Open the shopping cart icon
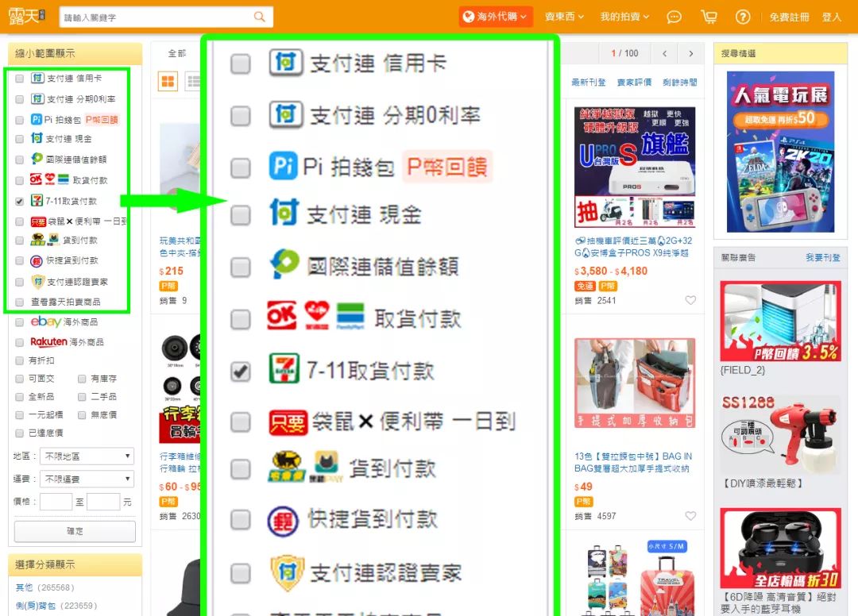This screenshot has width=858, height=616. click(x=709, y=17)
